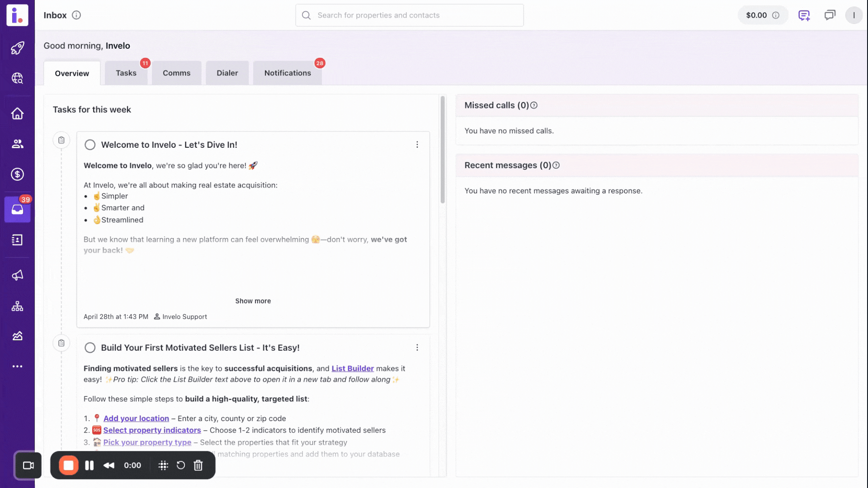Click the properties and contacts search field
Screen dimensions: 868x488
tap(409, 15)
